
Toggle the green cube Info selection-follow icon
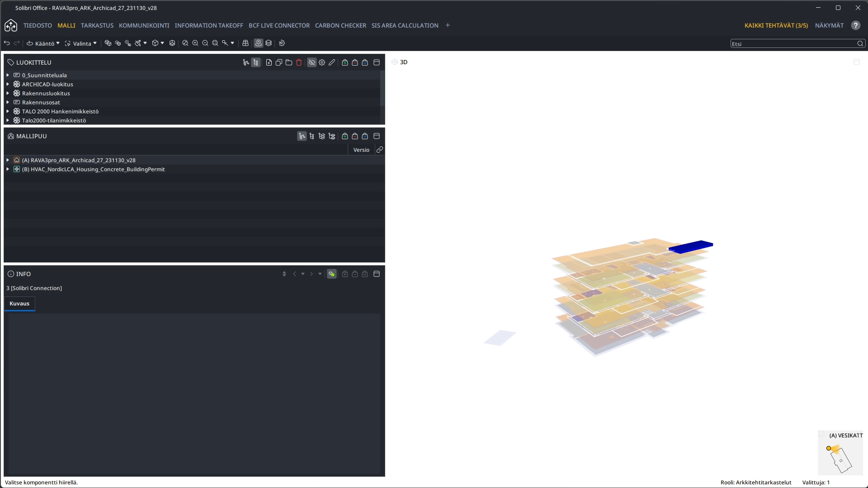tap(332, 274)
